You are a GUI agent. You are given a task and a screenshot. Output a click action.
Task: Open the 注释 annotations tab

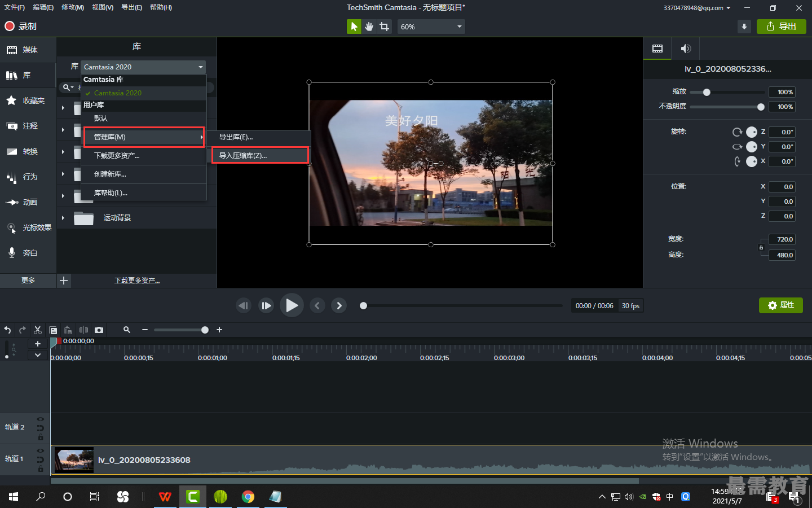tap(28, 126)
